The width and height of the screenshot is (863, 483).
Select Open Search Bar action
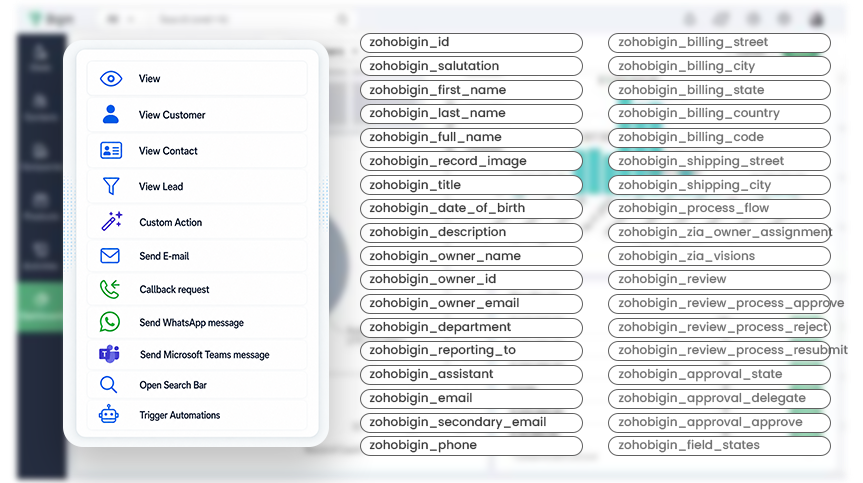click(196, 385)
